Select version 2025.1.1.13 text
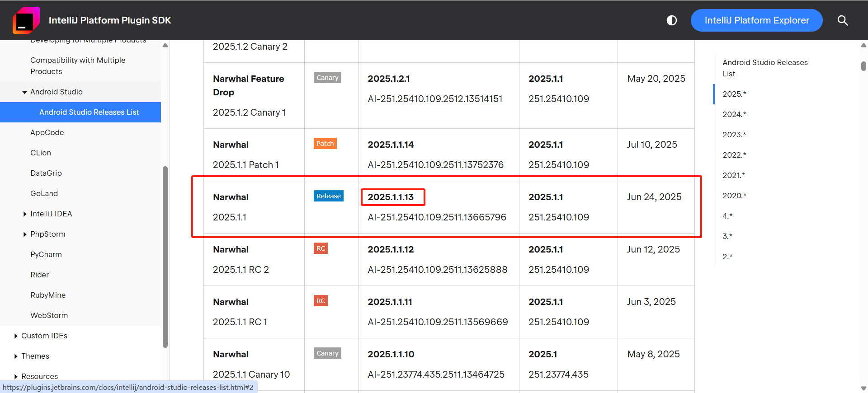Image resolution: width=868 pixels, height=393 pixels. coord(391,197)
